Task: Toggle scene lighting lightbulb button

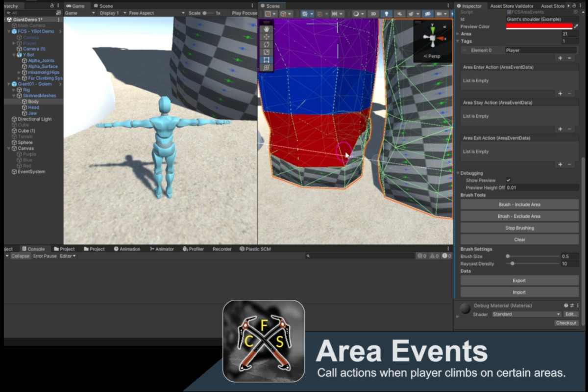Action: pyautogui.click(x=387, y=14)
